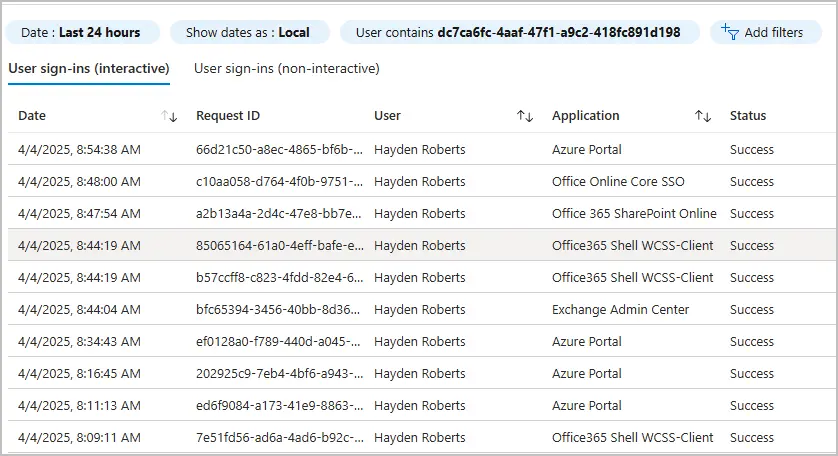Open the Date: Last 24 hours filter

pos(82,32)
